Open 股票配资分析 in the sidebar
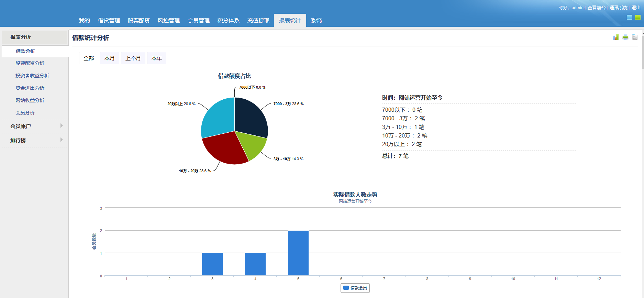 (30, 63)
